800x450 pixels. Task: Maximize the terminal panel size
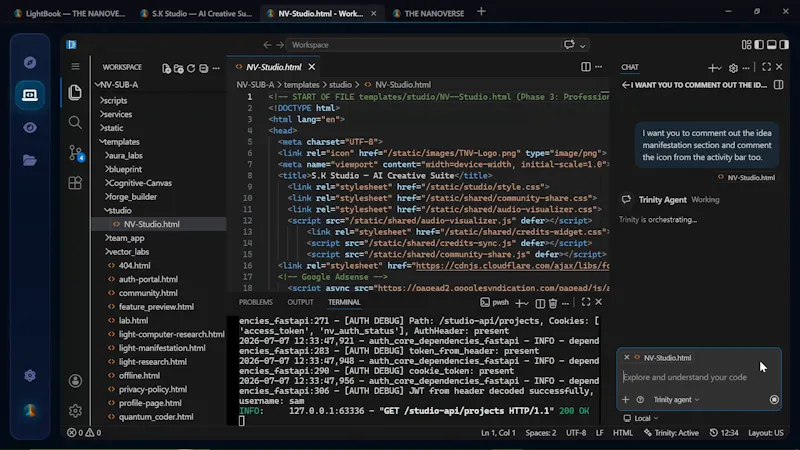(x=586, y=302)
